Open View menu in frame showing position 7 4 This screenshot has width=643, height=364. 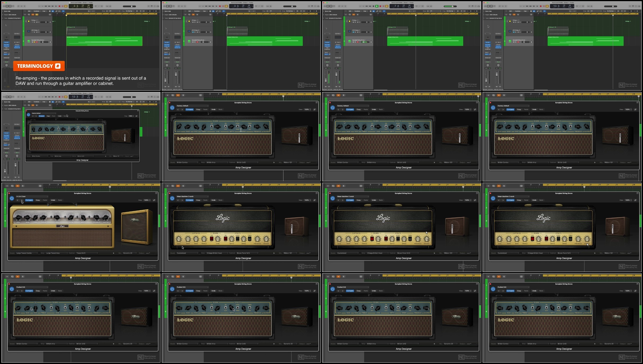click(365, 11)
